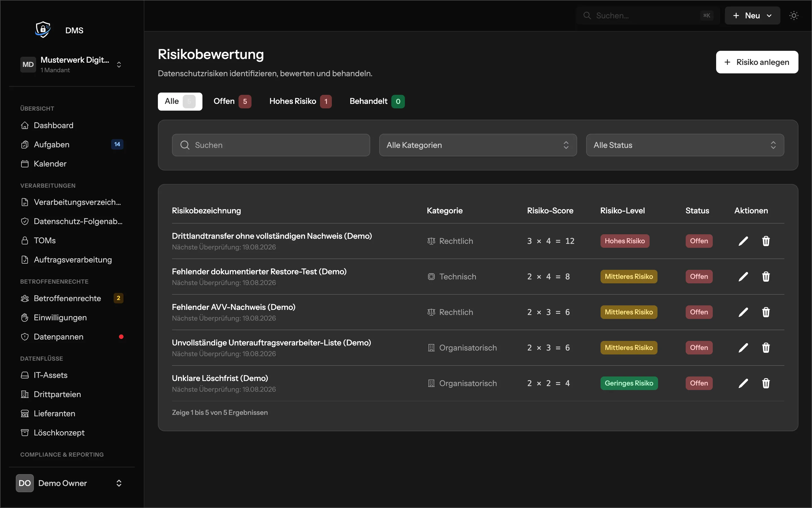The width and height of the screenshot is (812, 508).
Task: Click the red Datenpannen notification dot
Action: 121,337
